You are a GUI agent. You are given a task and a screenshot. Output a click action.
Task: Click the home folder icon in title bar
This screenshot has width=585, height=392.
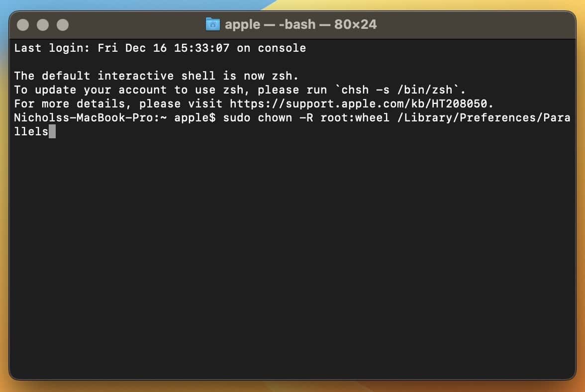click(212, 24)
